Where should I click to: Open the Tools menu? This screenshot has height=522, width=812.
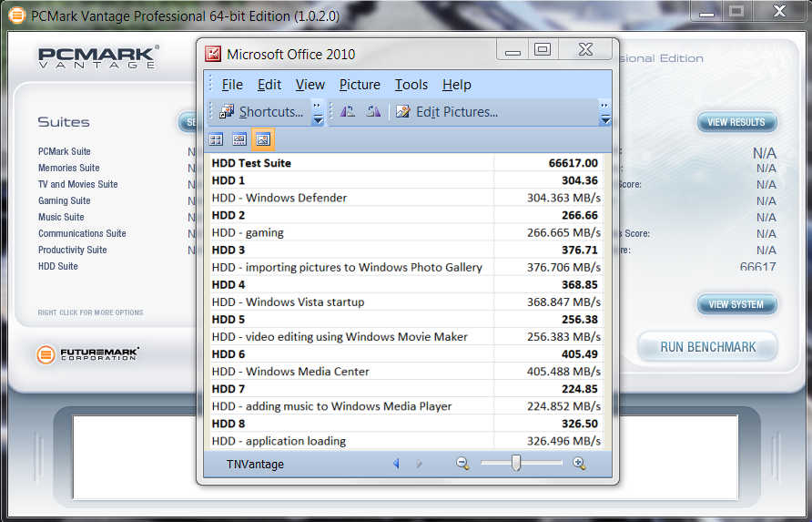coord(411,85)
